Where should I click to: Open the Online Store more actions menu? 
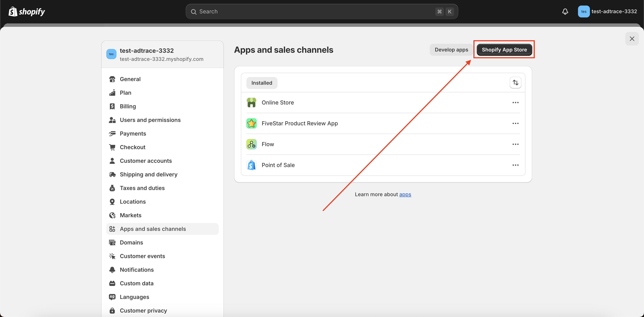point(515,102)
